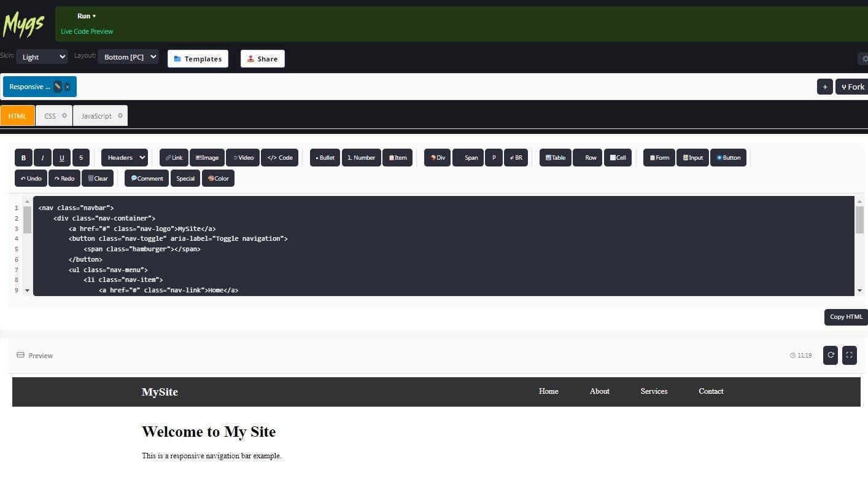Insert an Input element
The height and width of the screenshot is (481, 868).
pos(692,158)
